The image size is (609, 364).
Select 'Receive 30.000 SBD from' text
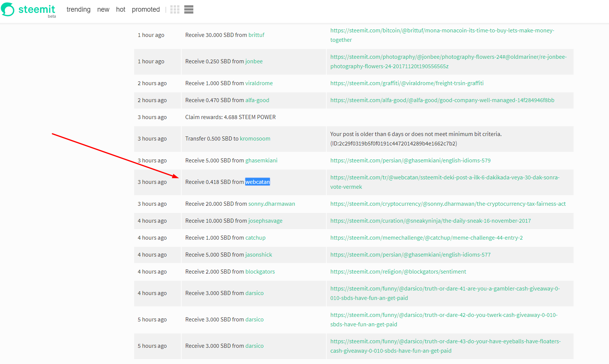click(216, 35)
